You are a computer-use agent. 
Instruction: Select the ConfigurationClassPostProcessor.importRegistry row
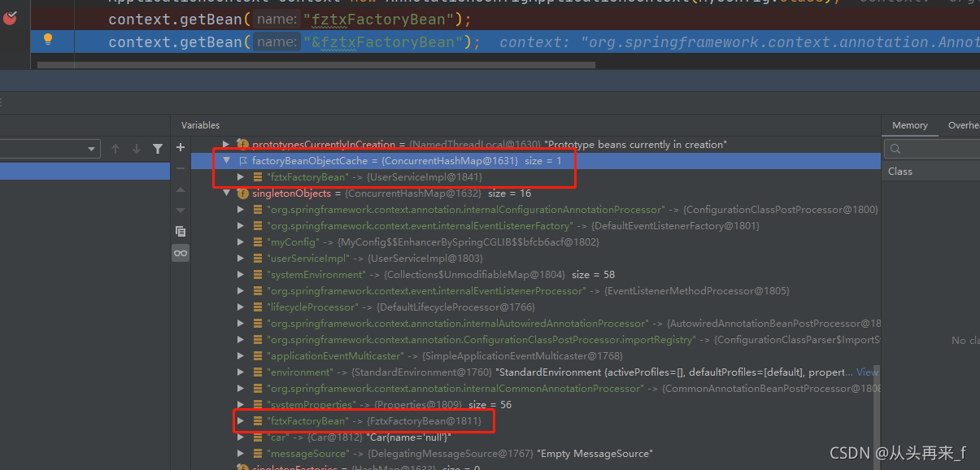point(573,340)
